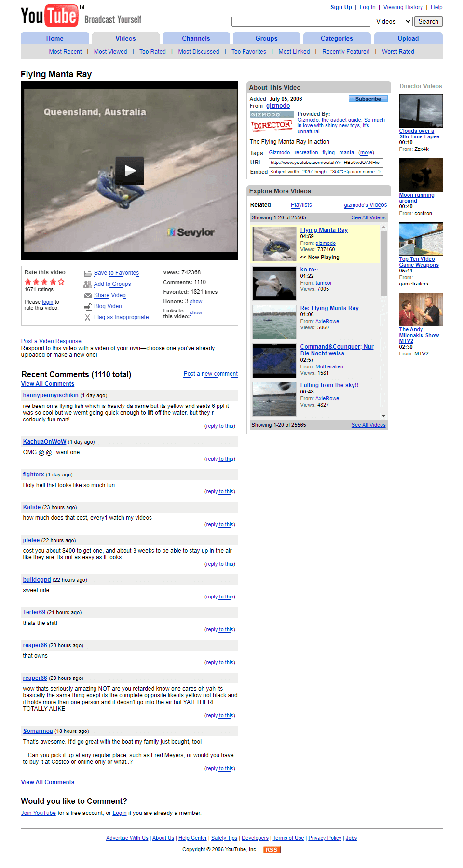Screen dimensions: 463x868
Task: Open the Playlists tab in Explore More Videos
Action: pos(301,205)
